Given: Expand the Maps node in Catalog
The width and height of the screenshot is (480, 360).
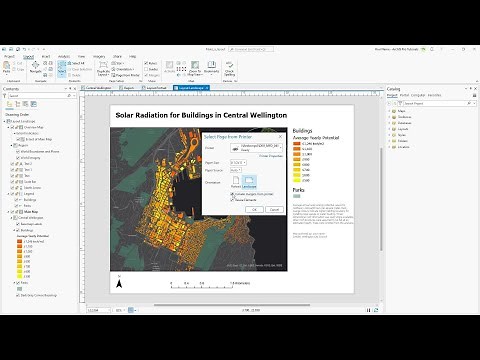Looking at the screenshot, I should click(389, 111).
